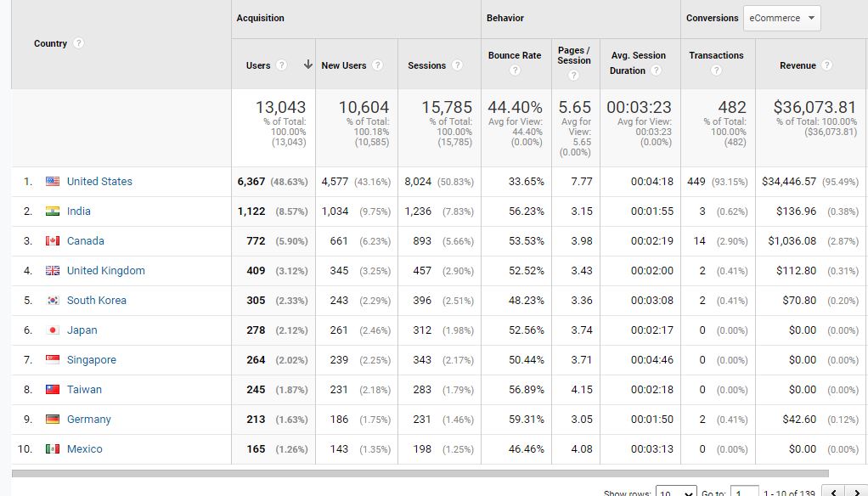Toggle the sort arrow on the Users column
This screenshot has height=496, width=868.
pyautogui.click(x=307, y=65)
